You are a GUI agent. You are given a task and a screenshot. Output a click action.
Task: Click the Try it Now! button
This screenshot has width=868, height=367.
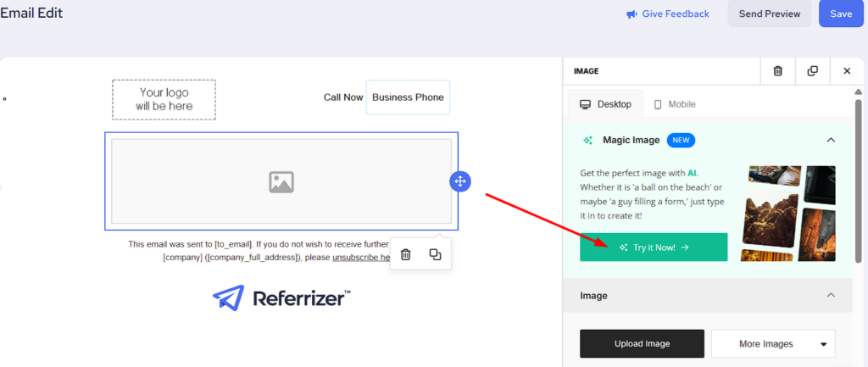point(654,247)
